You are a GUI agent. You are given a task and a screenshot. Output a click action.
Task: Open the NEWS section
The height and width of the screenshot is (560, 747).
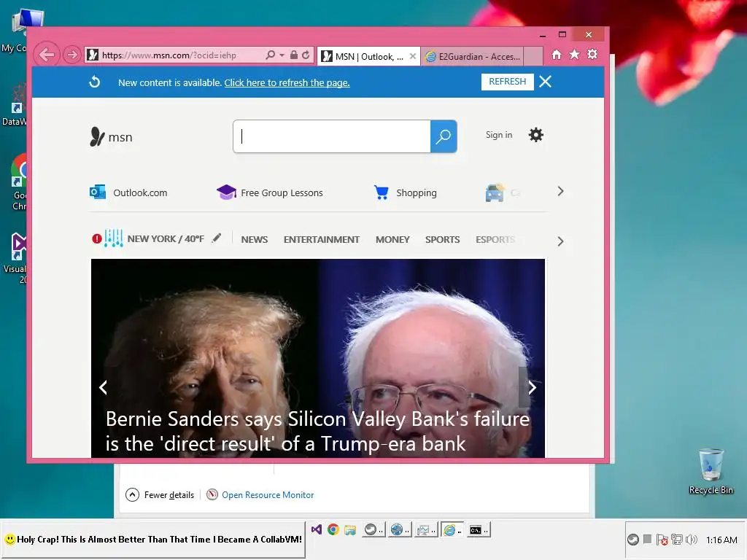tap(255, 239)
